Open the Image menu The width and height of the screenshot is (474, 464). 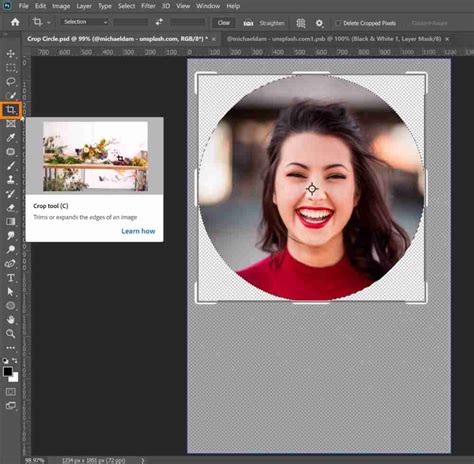click(x=61, y=6)
